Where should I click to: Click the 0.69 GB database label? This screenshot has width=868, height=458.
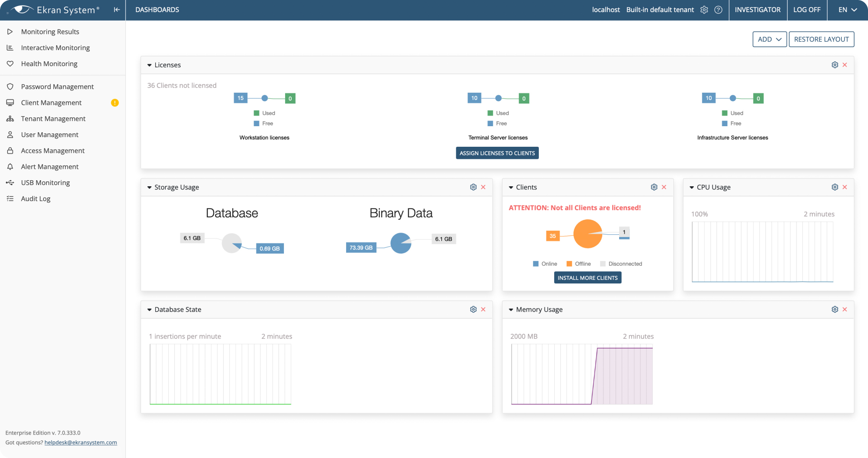click(x=269, y=248)
